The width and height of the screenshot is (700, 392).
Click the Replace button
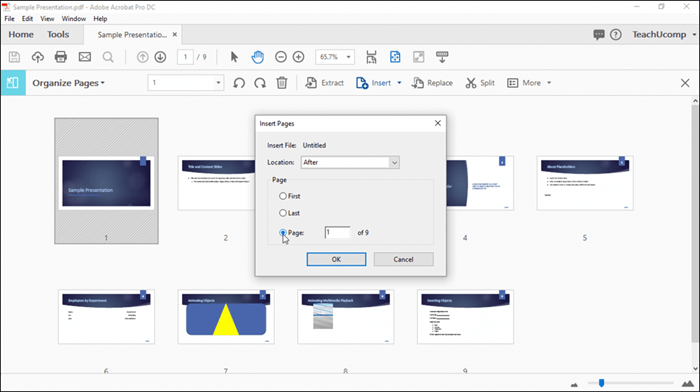pyautogui.click(x=432, y=83)
